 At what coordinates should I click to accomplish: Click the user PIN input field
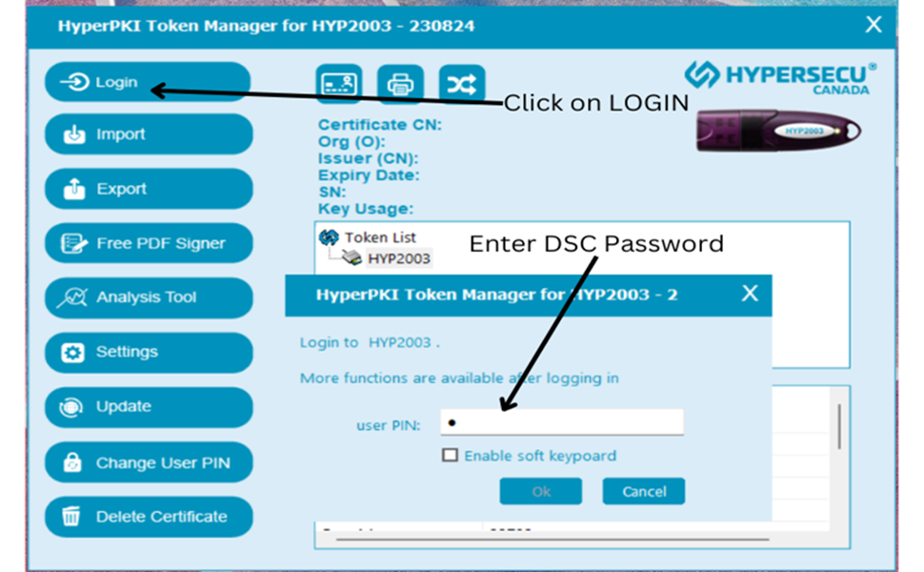pyautogui.click(x=562, y=422)
